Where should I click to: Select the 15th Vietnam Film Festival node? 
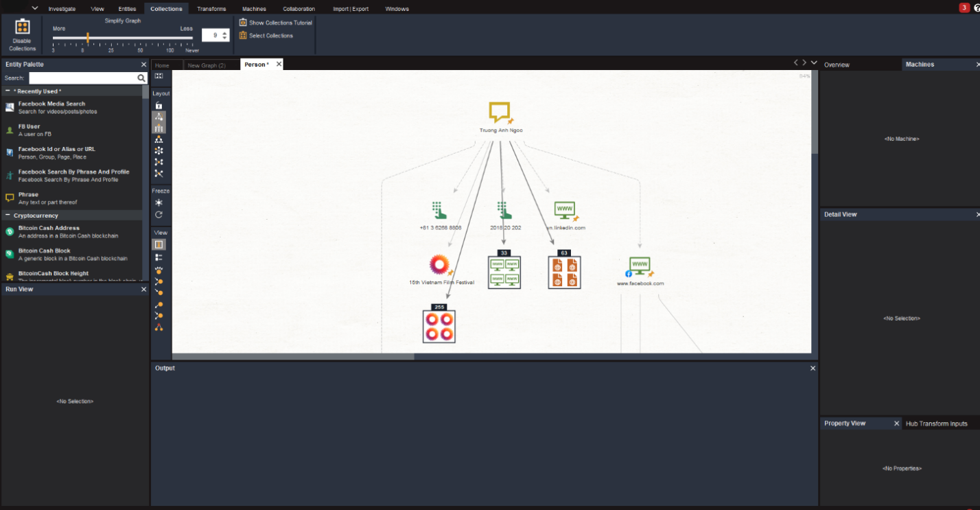coord(439,265)
